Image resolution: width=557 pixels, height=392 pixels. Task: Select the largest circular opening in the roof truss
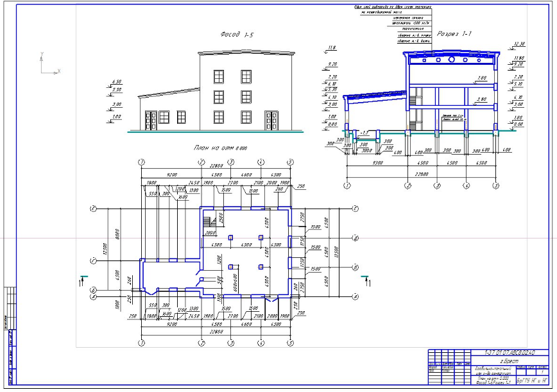(x=452, y=60)
